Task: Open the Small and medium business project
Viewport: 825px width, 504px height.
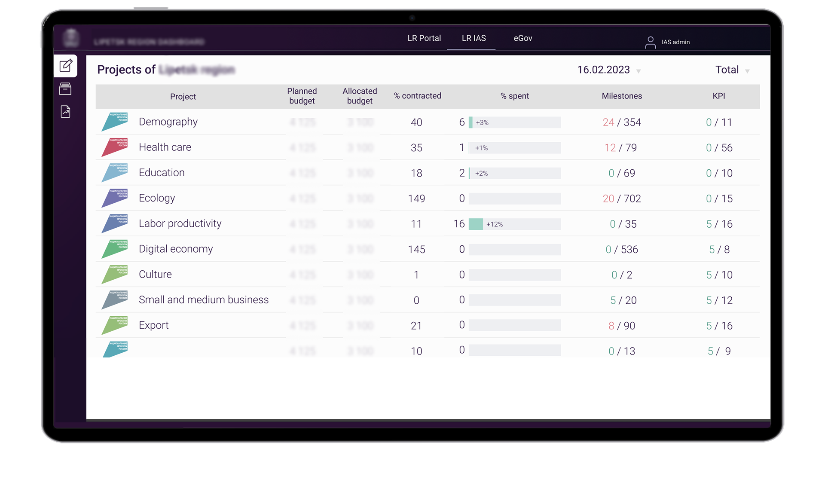Action: tap(204, 299)
